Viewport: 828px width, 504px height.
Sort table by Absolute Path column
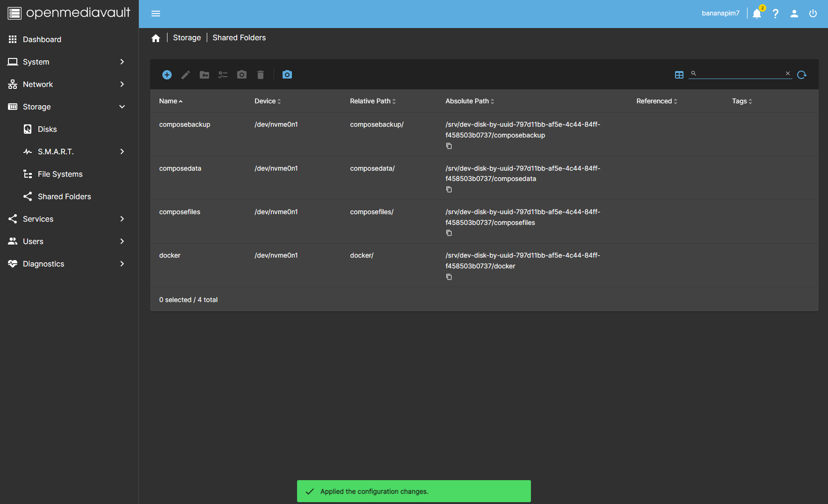[x=470, y=101]
